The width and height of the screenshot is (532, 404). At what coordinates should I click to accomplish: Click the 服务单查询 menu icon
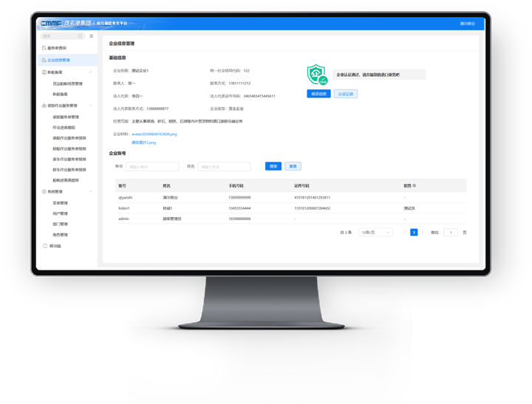click(x=44, y=48)
